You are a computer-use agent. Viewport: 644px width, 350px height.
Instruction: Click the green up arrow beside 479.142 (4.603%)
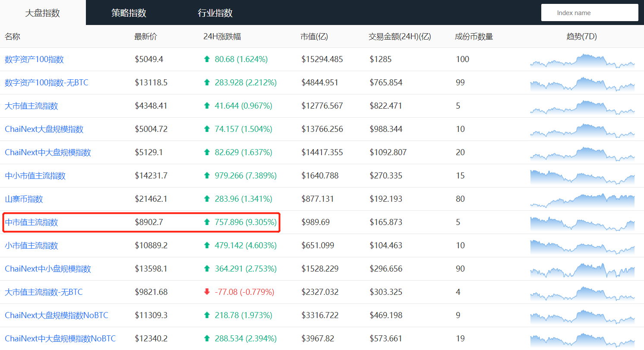tap(207, 246)
